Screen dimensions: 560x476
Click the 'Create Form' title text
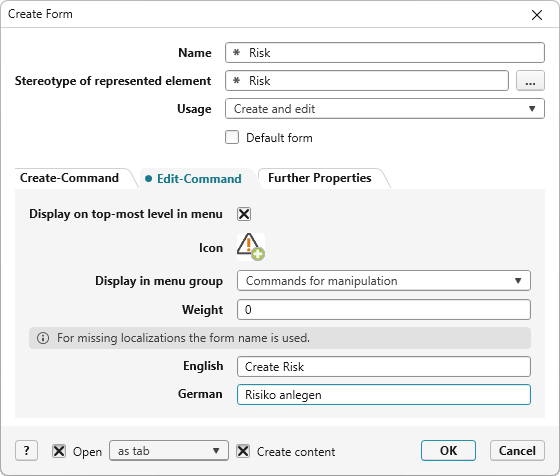click(40, 14)
